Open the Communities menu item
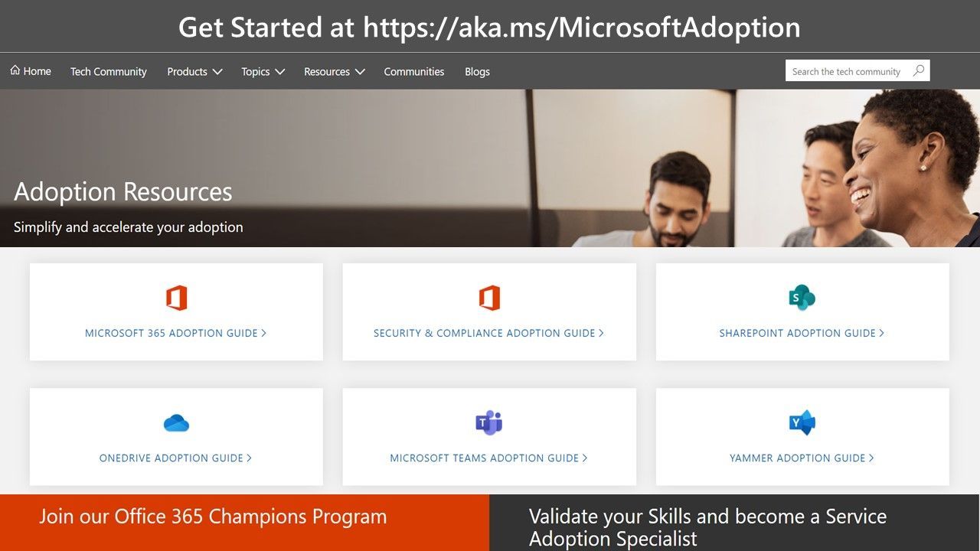Viewport: 980px width, 551px height. pyautogui.click(x=413, y=71)
